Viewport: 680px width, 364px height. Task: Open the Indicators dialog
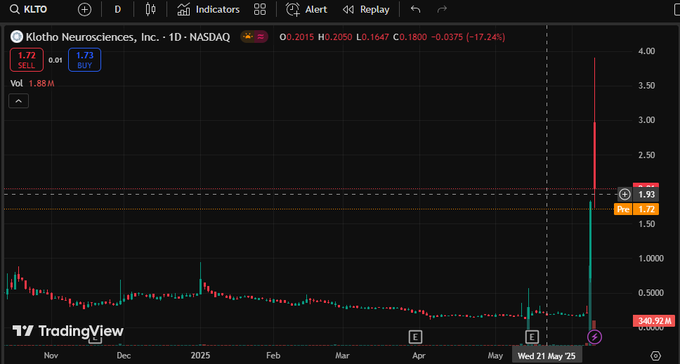(x=209, y=9)
